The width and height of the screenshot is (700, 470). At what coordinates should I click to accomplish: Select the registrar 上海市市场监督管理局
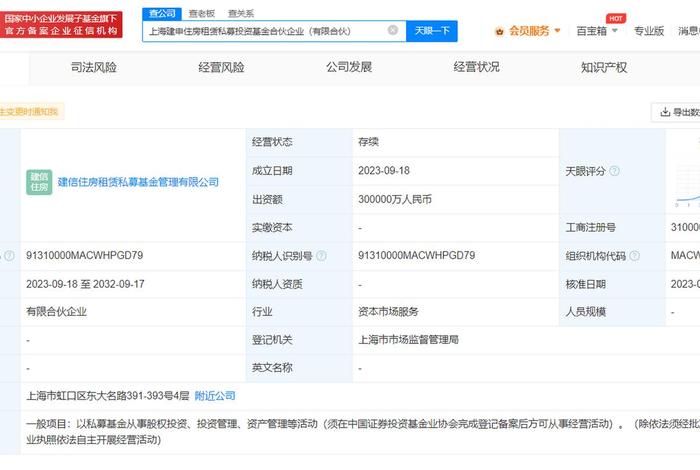coord(408,340)
